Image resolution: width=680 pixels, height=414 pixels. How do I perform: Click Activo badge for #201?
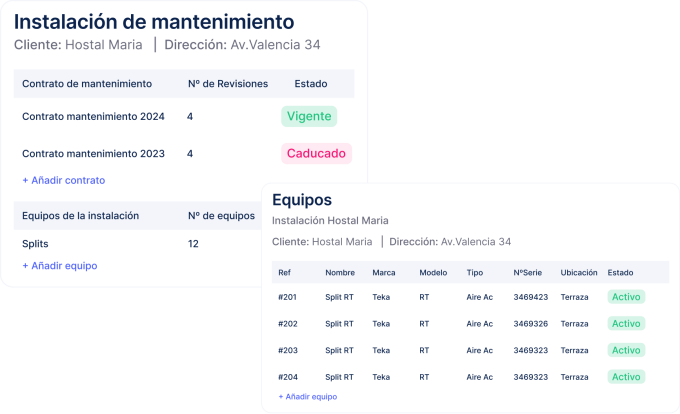click(x=626, y=297)
